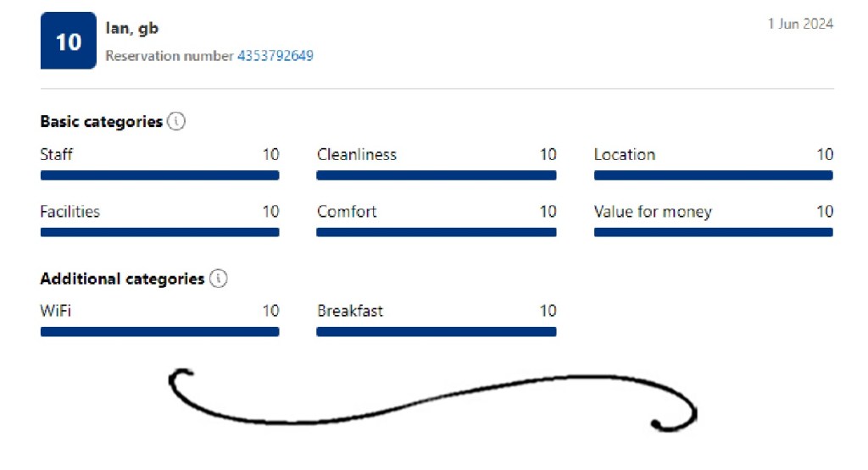Image resolution: width=868 pixels, height=470 pixels.
Task: Click the Value for money label
Action: coord(653,212)
